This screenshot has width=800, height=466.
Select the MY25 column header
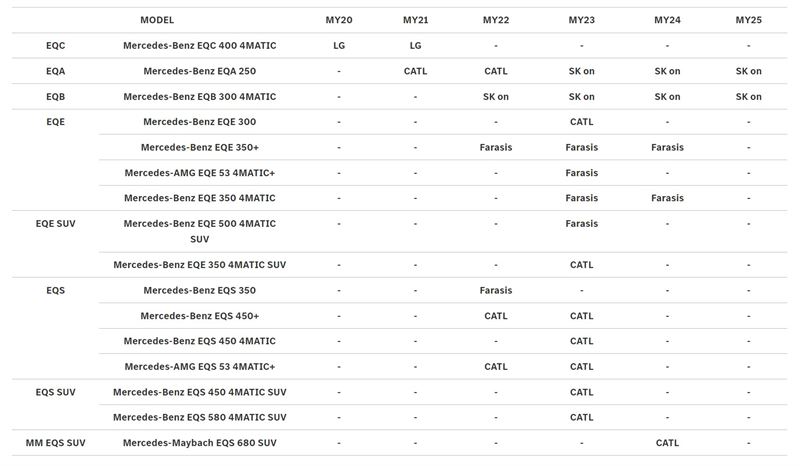[748, 20]
